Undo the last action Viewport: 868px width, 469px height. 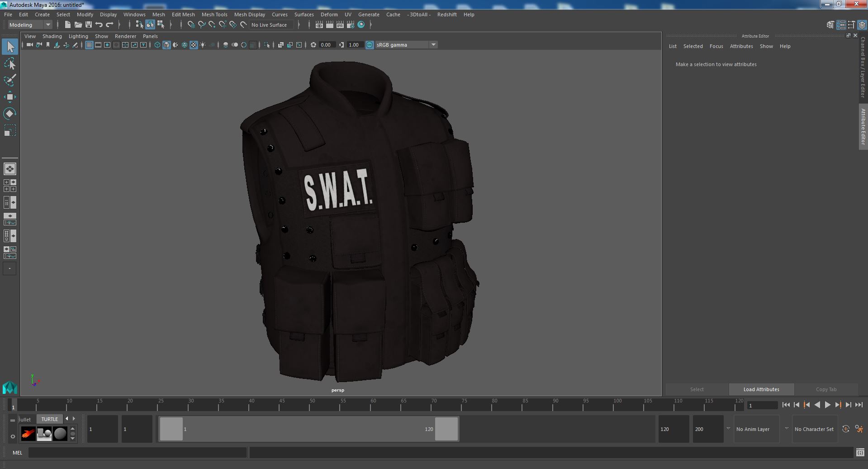[99, 24]
